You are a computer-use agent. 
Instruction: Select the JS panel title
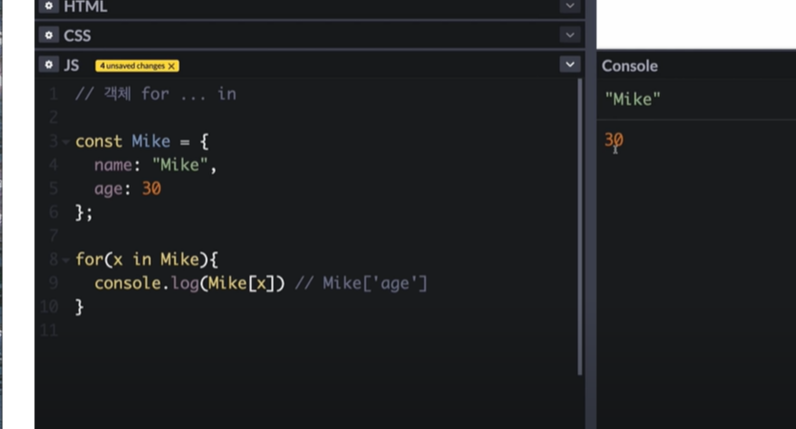pos(71,65)
